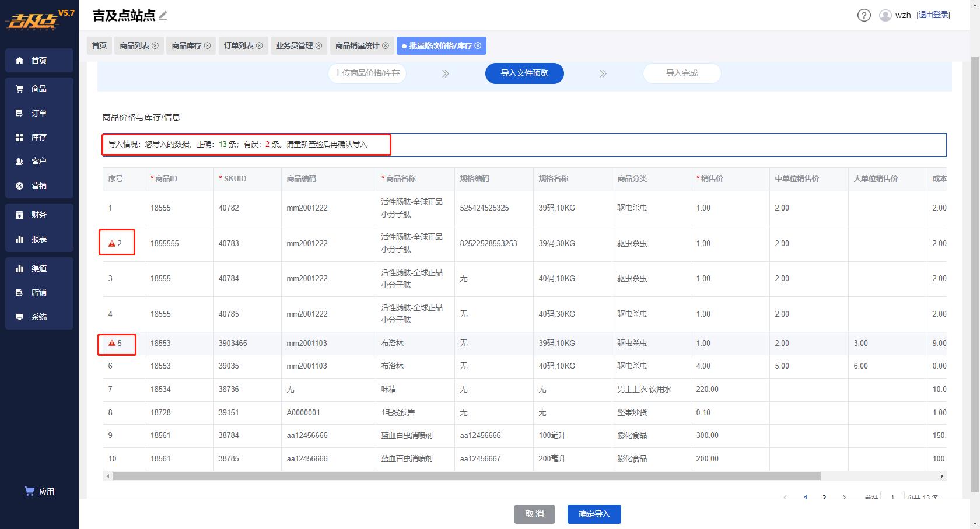Close the 商品列表 tab
Viewport: 980px width, 529px height.
155,45
